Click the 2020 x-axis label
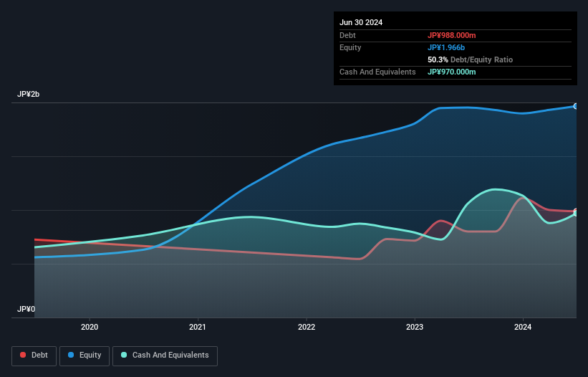Screen dimensions: 588x377 (x=90, y=327)
